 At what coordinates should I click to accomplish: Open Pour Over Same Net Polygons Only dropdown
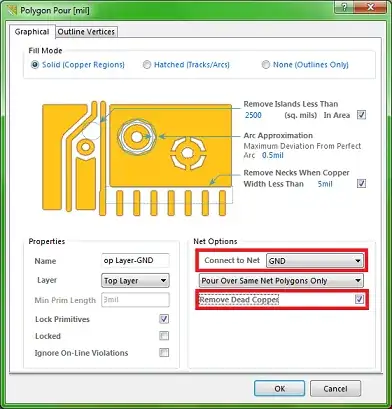pyautogui.click(x=281, y=281)
